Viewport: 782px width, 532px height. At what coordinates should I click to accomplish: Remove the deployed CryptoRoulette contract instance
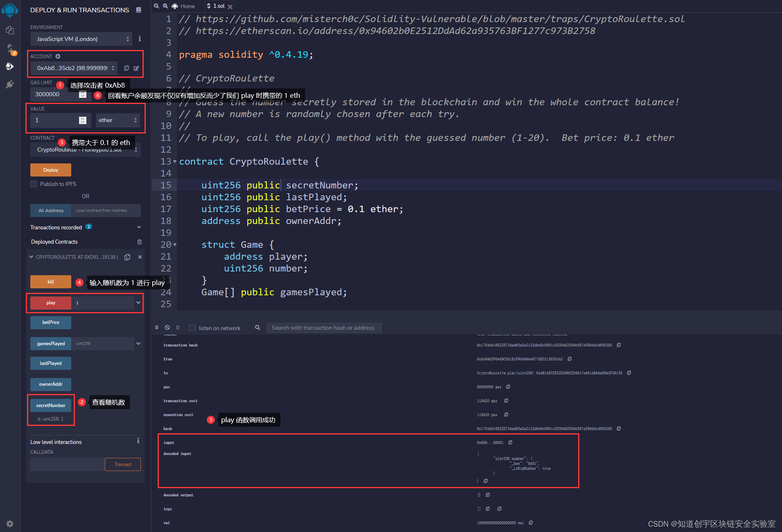(x=140, y=257)
